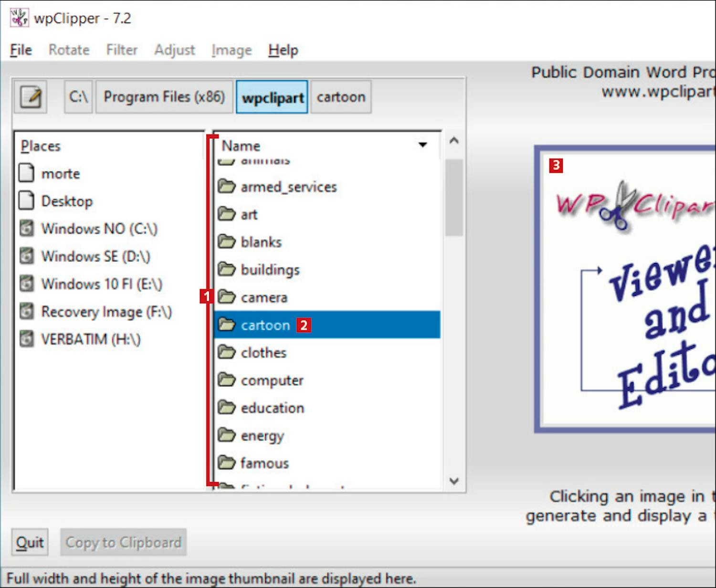Click the file list scrollbar thumb
Image resolution: width=716 pixels, height=588 pixels.
pos(453,198)
